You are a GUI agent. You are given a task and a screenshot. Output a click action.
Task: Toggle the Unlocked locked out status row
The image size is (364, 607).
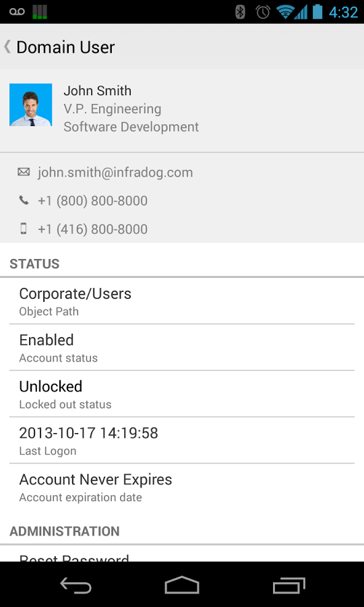tap(182, 394)
